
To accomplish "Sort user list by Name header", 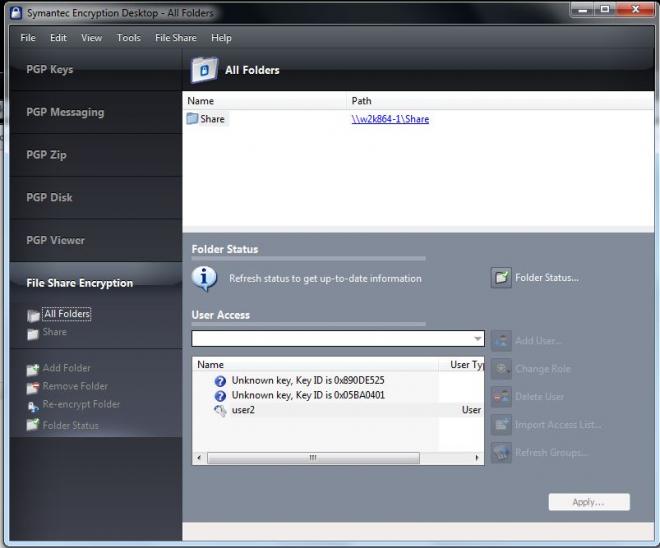I will coord(316,364).
